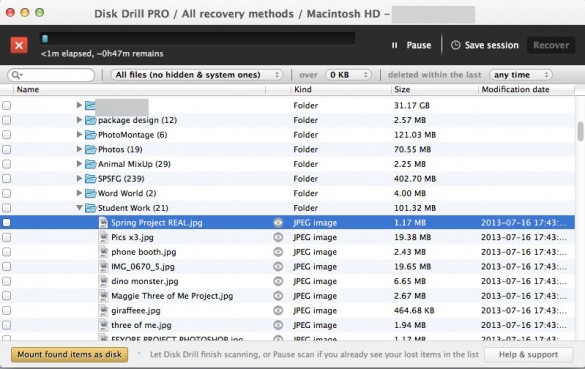Check the box for Student Work folder
This screenshot has height=369, width=585.
point(6,208)
